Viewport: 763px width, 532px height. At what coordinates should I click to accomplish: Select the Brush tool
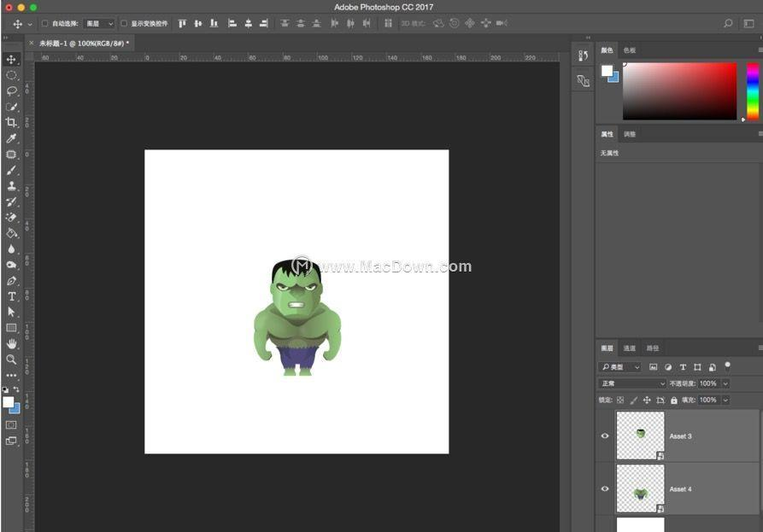pos(11,170)
